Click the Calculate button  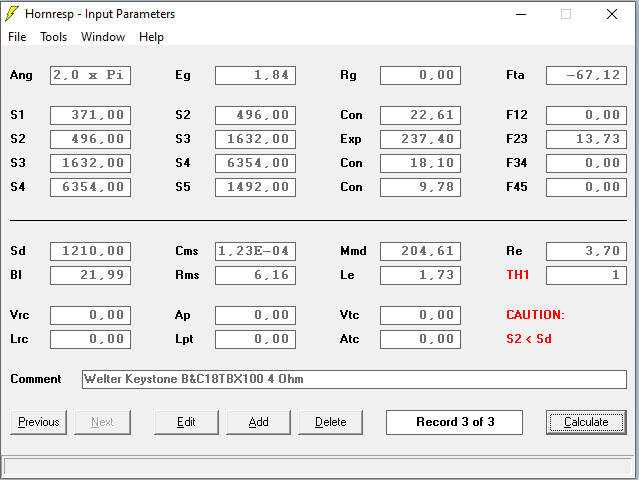point(586,422)
